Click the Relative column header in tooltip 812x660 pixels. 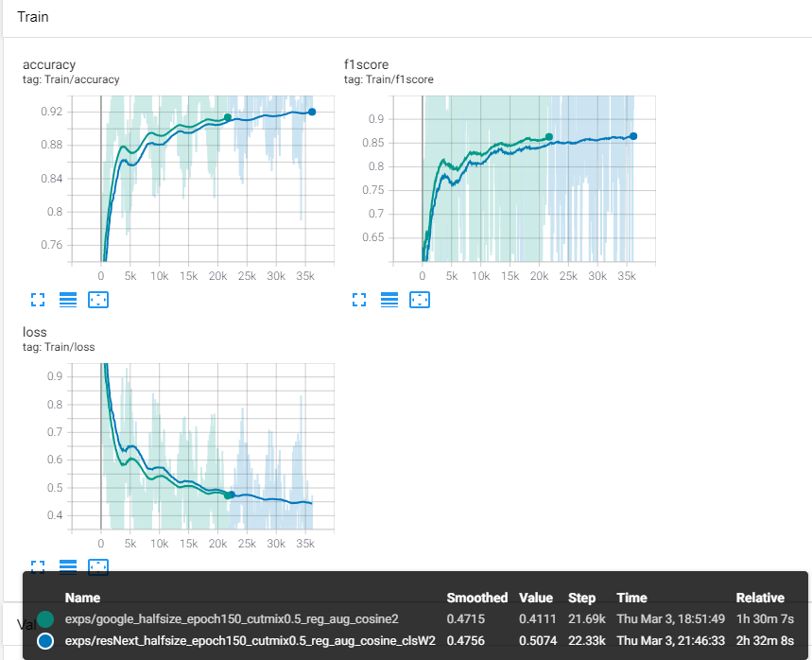[x=760, y=598]
